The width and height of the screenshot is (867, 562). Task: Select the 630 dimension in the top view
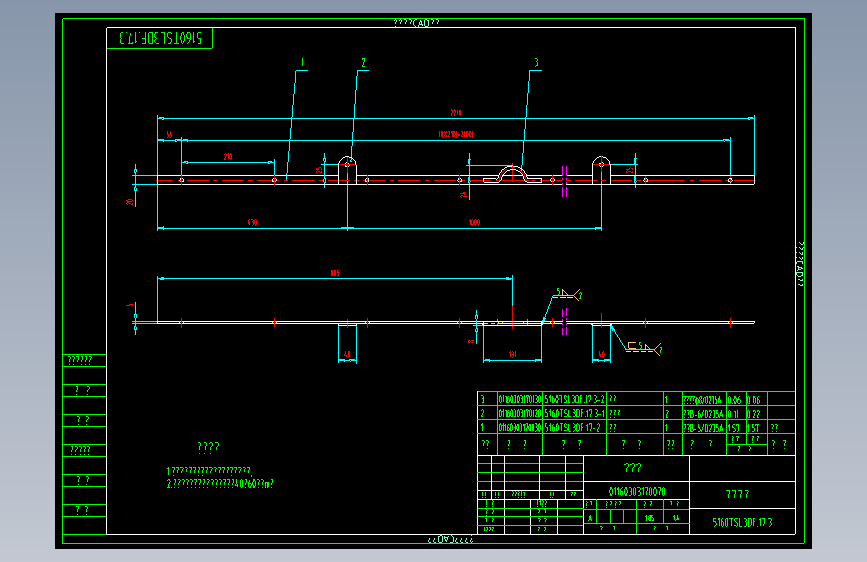click(x=252, y=222)
